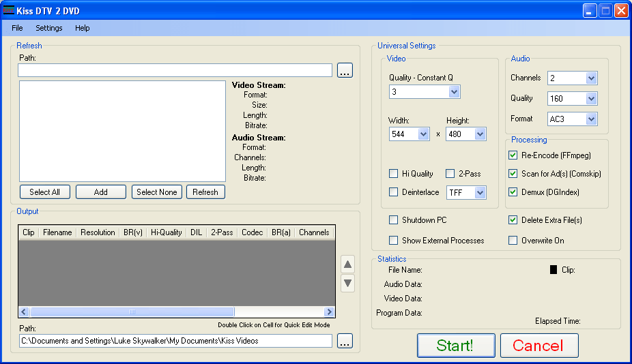
Task: Click inside the empty file list box
Action: (x=122, y=132)
